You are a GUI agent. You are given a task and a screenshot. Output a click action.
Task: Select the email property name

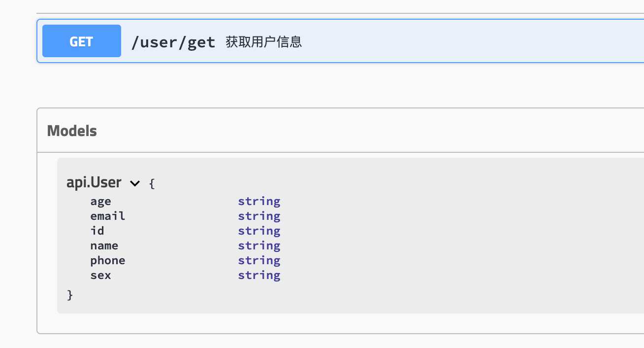coord(108,216)
